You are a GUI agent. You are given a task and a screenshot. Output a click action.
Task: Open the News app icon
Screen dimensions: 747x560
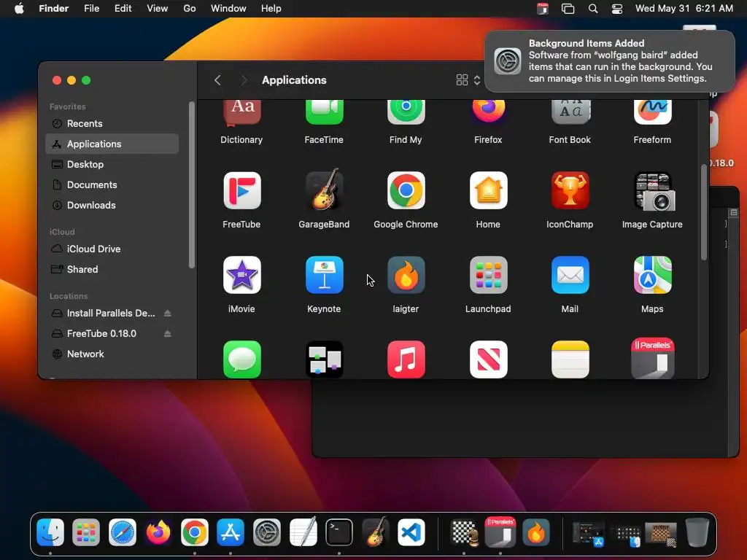click(x=488, y=359)
